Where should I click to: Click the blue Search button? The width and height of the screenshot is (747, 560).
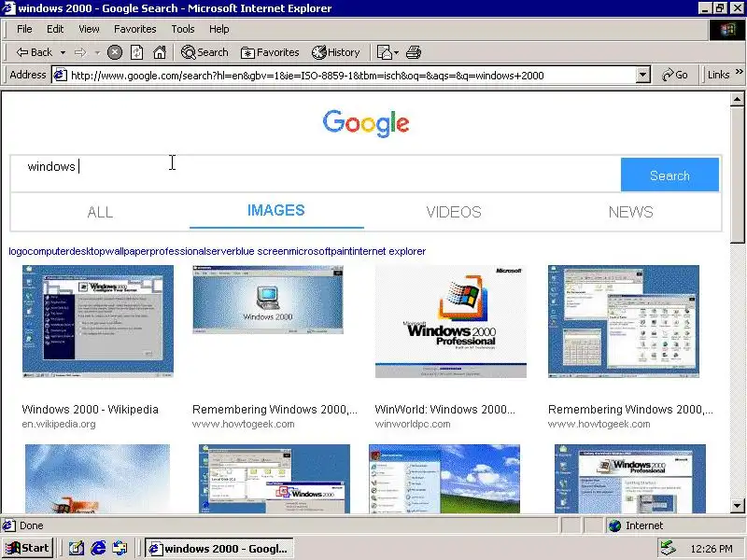[669, 175]
